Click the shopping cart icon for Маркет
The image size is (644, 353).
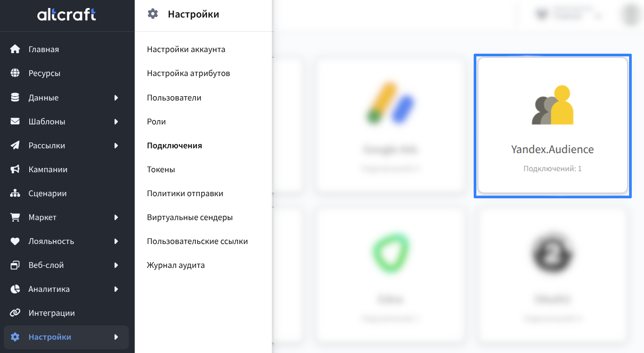pyautogui.click(x=15, y=217)
